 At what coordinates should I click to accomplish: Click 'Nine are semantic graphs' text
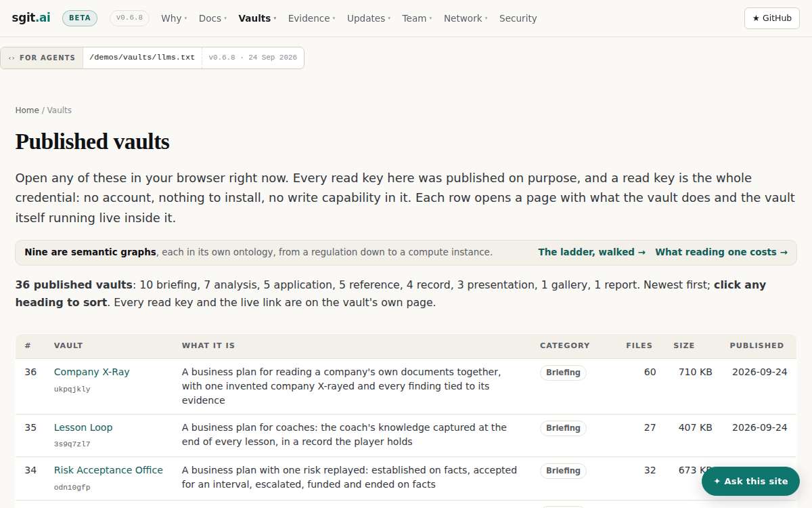[x=90, y=252]
